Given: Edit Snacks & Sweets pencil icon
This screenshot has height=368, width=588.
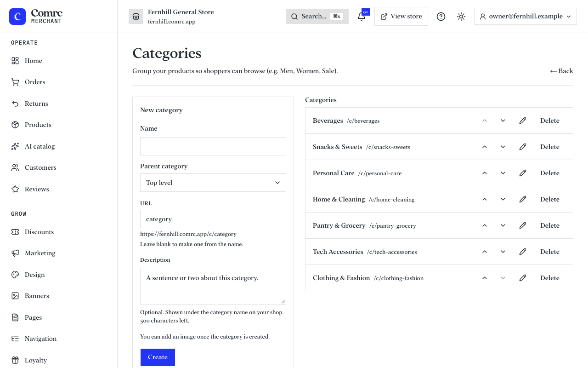Looking at the screenshot, I should pos(522,147).
